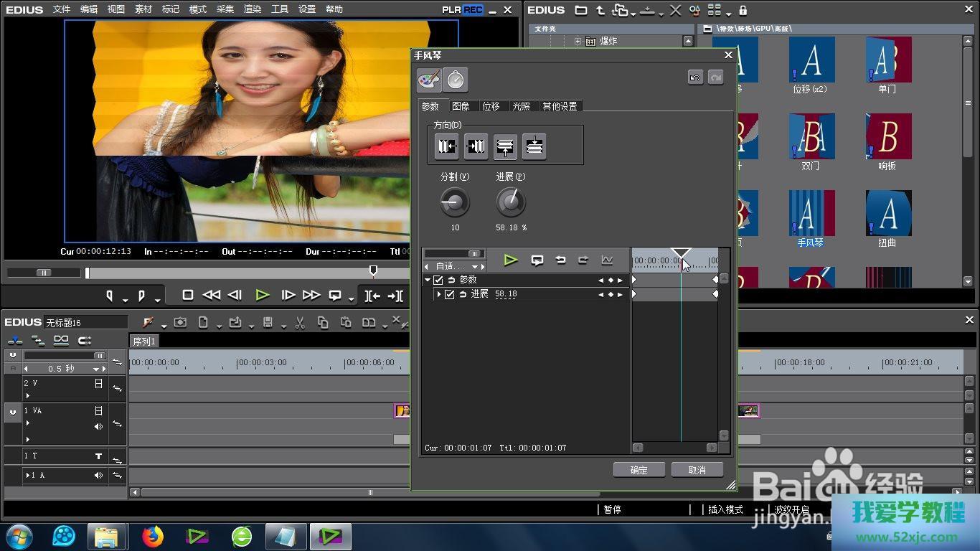
Task: Uncheck the 参数 keyframe checkbox
Action: click(x=438, y=280)
